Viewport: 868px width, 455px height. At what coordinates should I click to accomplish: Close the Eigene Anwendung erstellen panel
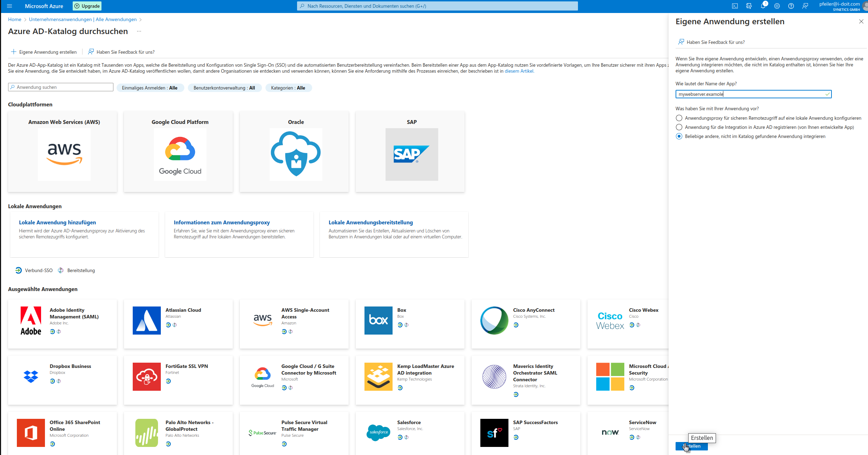coord(861,21)
